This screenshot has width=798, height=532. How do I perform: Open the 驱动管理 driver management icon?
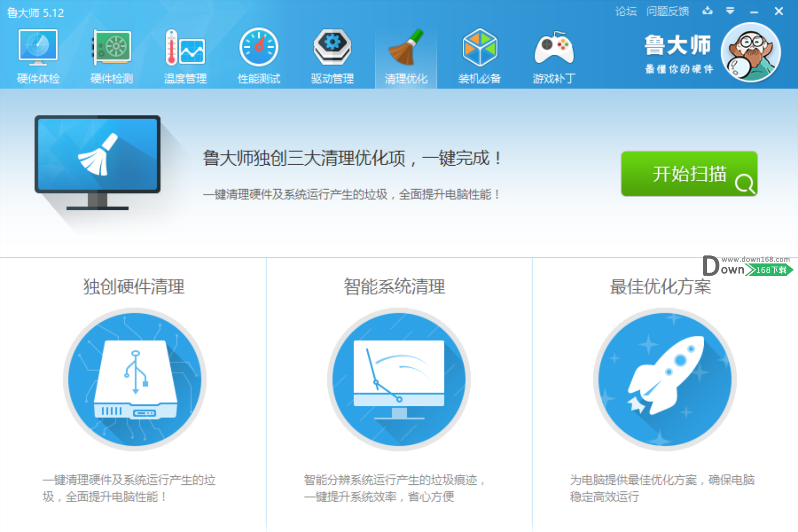coord(332,56)
